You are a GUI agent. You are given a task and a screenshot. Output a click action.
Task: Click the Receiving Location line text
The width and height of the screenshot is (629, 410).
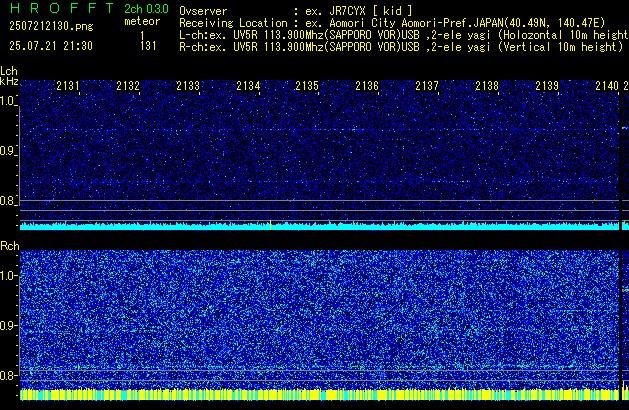pyautogui.click(x=392, y=23)
